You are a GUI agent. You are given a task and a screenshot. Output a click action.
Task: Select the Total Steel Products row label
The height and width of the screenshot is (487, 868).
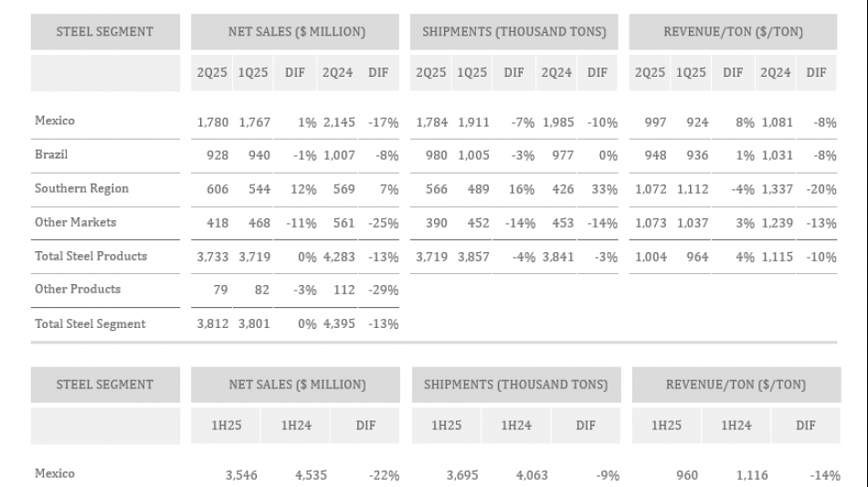90,256
